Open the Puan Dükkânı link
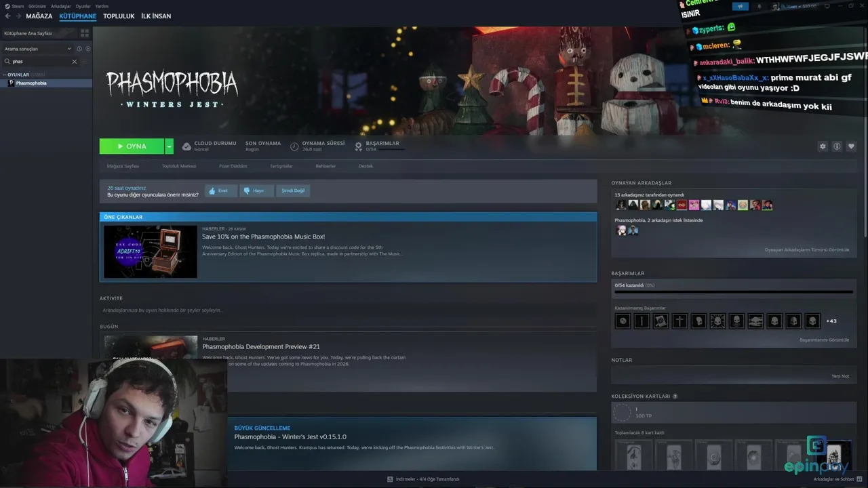The height and width of the screenshot is (488, 868). [x=233, y=166]
